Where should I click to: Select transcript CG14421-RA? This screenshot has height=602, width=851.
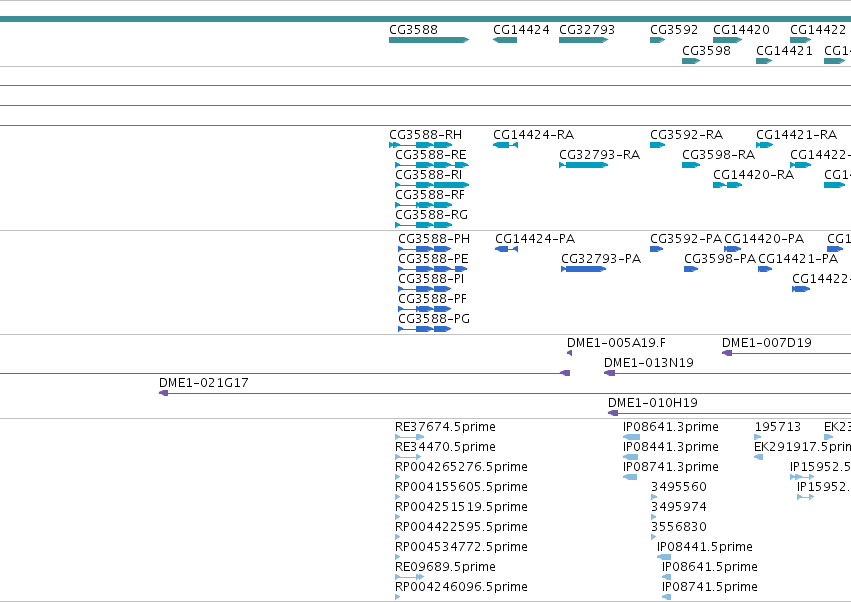click(x=764, y=145)
